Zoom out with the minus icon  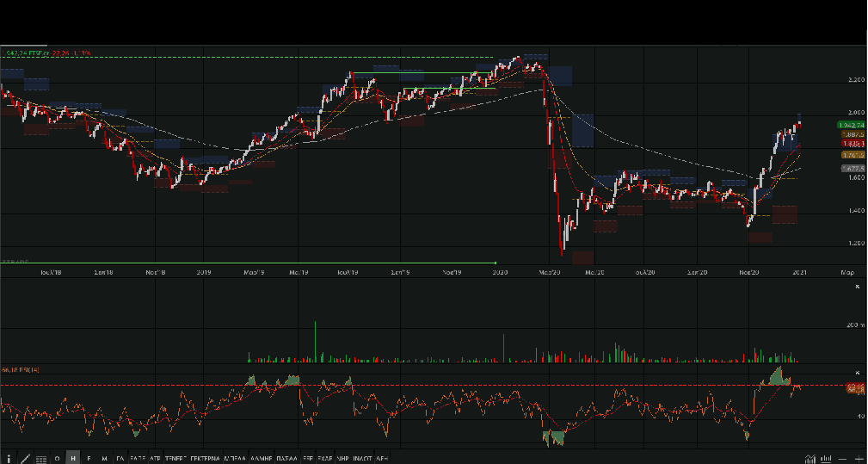click(x=843, y=458)
